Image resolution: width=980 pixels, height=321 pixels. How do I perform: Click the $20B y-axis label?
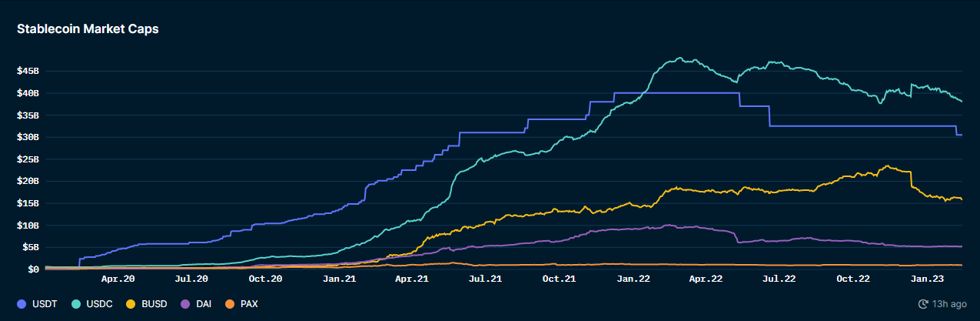tap(27, 181)
